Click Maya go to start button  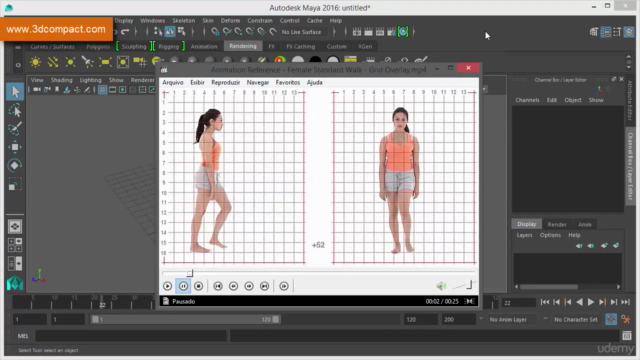tap(544, 302)
